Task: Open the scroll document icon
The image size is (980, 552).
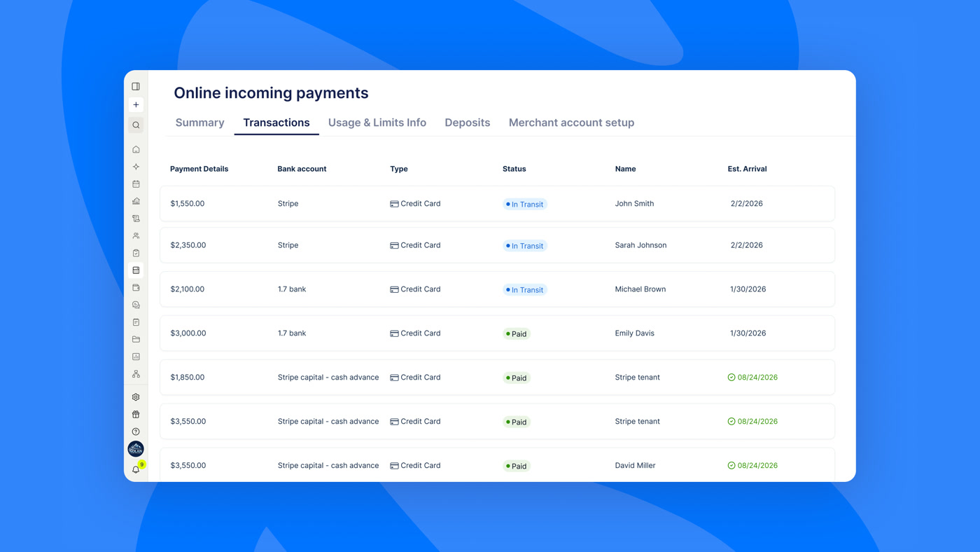Action: (136, 219)
